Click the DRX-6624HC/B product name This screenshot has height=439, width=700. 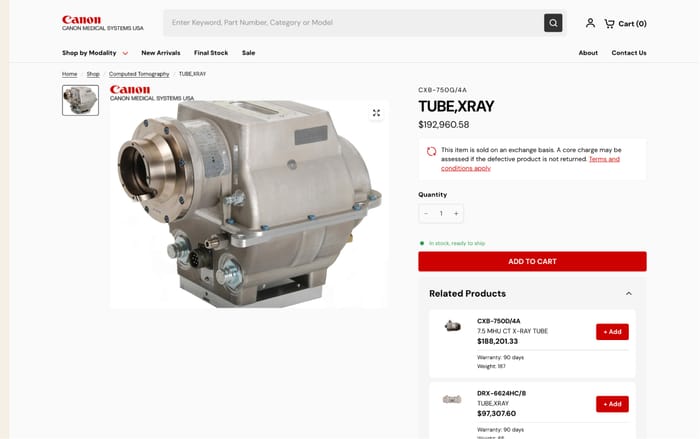501,393
